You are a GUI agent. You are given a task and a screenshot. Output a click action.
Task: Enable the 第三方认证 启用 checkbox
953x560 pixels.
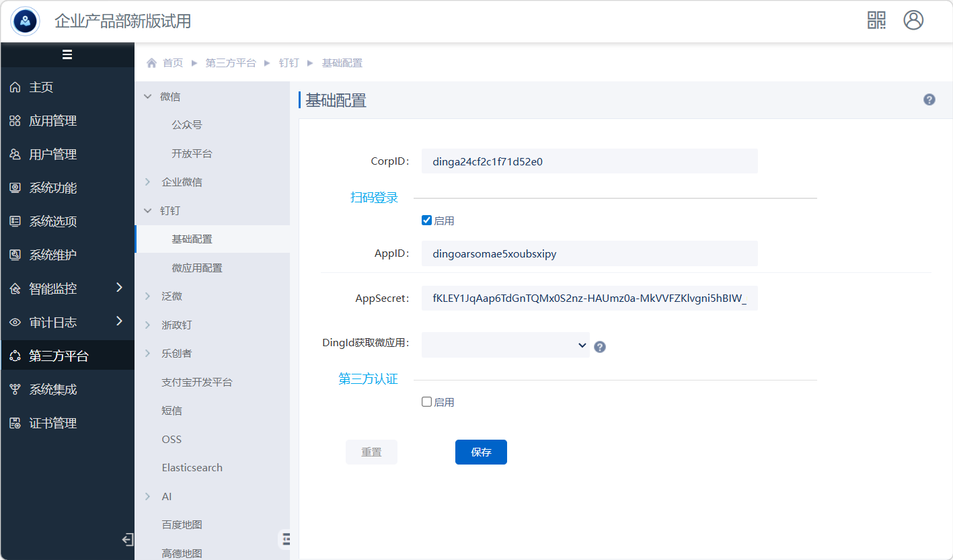(426, 402)
